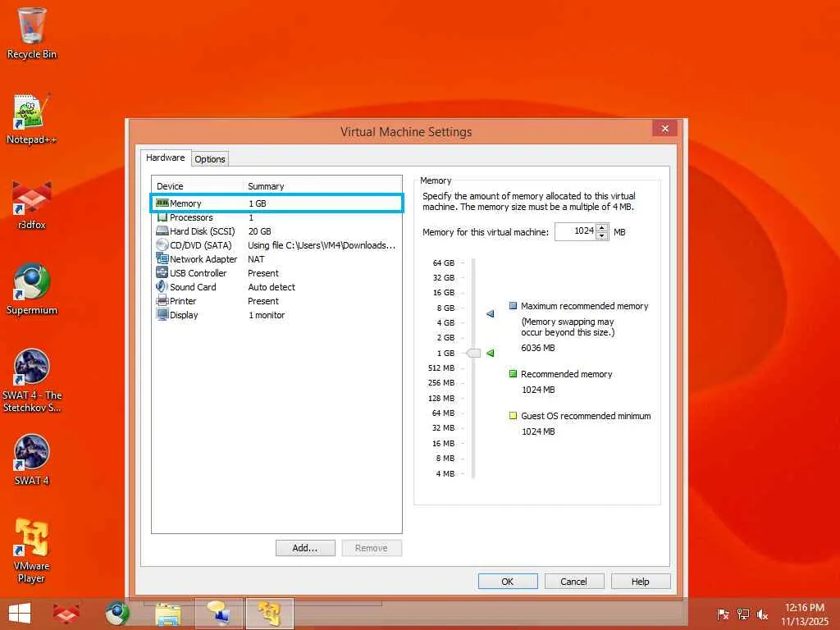Open r3dfox from the taskbar

point(66,614)
